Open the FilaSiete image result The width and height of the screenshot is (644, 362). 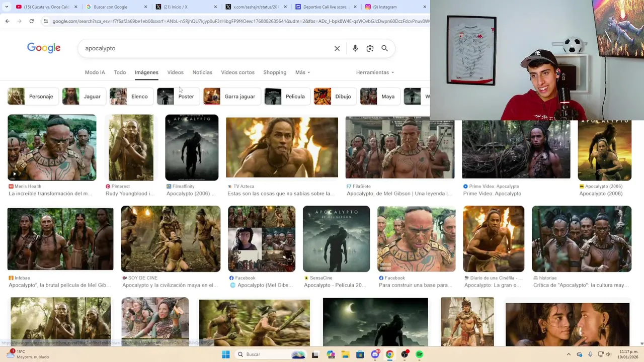coord(400,147)
